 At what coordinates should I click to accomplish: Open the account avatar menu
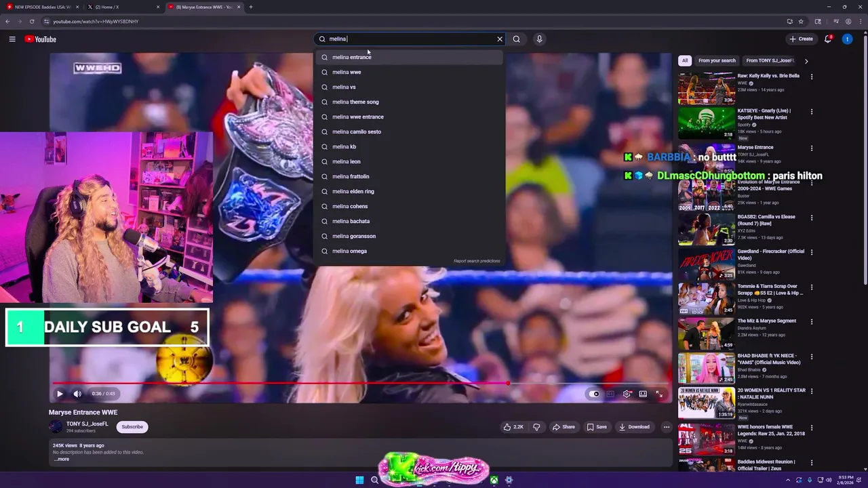point(847,39)
